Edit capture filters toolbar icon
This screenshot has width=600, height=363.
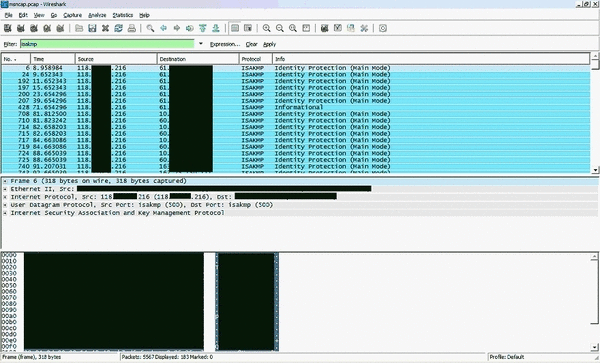tap(324, 28)
